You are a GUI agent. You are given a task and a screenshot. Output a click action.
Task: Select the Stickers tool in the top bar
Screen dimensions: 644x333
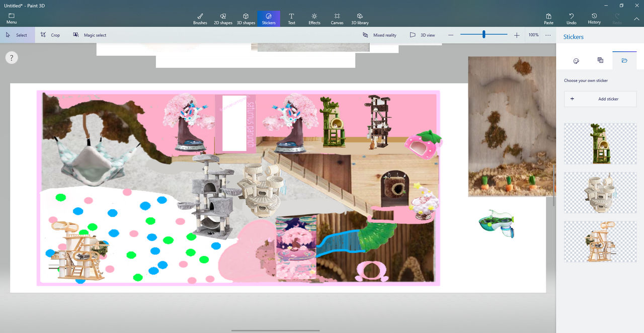pos(269,19)
